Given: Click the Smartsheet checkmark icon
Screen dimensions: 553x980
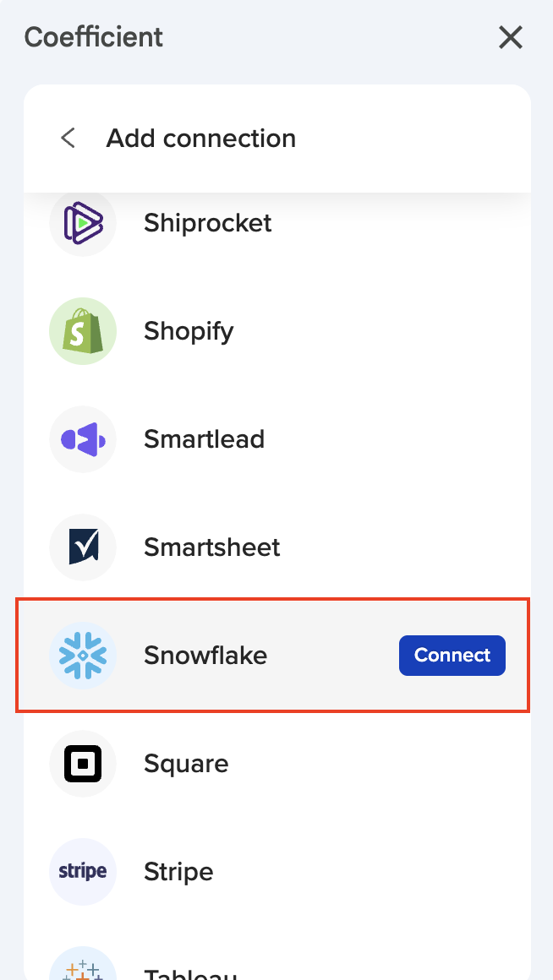Looking at the screenshot, I should 83,547.
